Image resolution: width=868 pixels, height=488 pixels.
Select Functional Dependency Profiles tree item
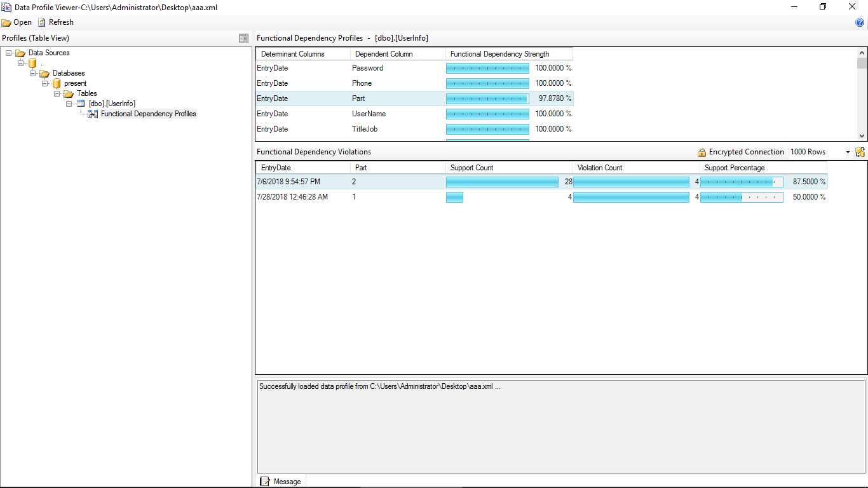[x=148, y=114]
